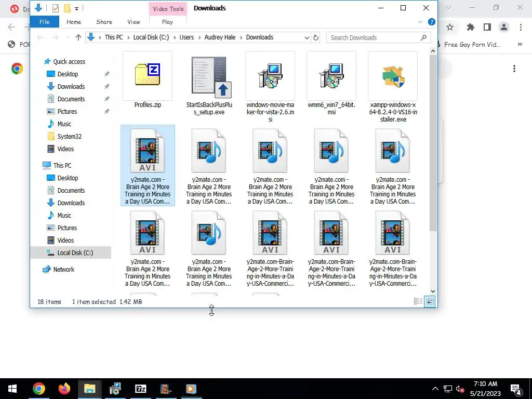Click the Search Downloads field
This screenshot has height=399, width=532.
coord(378,37)
